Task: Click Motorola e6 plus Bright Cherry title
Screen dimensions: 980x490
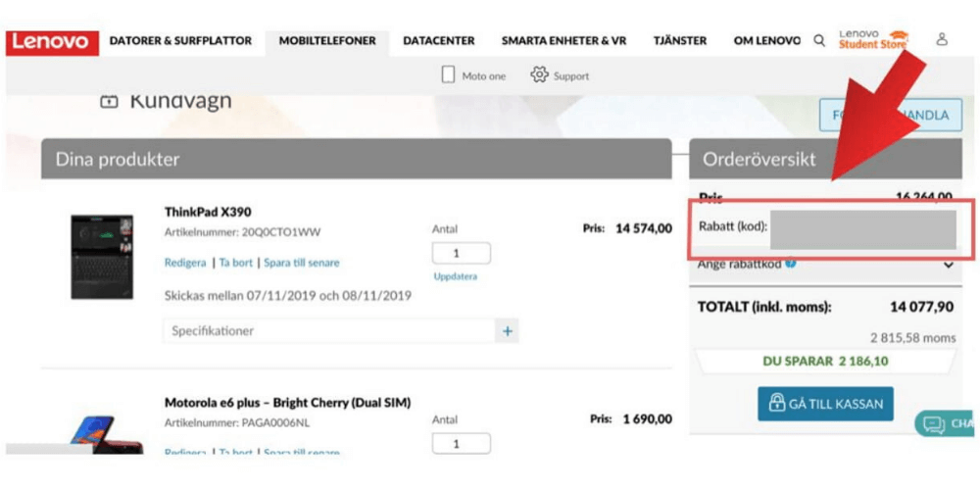Action: [x=287, y=403]
